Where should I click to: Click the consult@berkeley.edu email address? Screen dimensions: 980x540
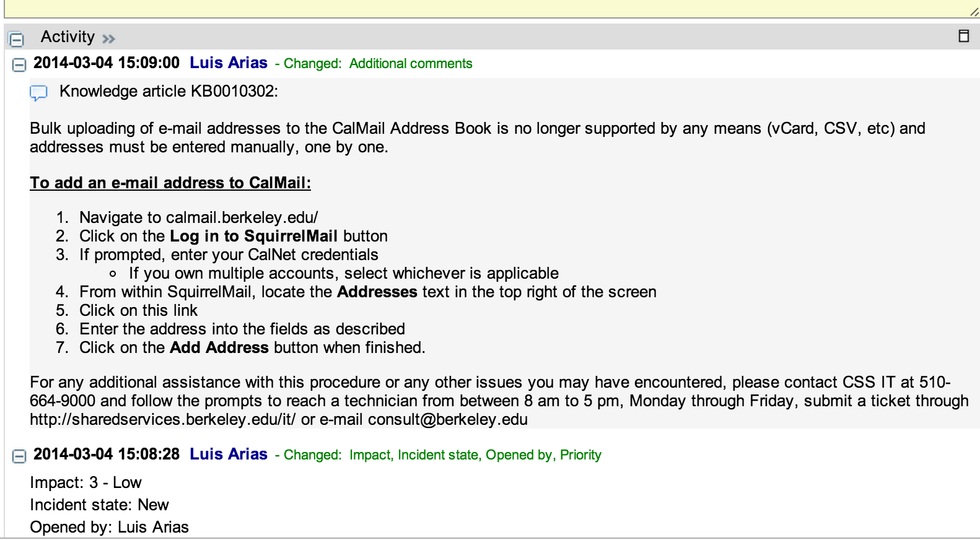tap(447, 419)
